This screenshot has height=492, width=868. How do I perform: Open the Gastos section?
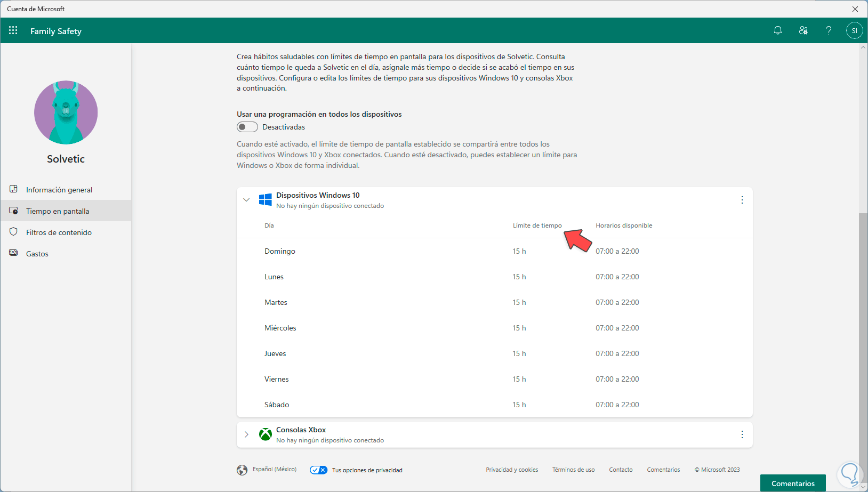click(66, 253)
